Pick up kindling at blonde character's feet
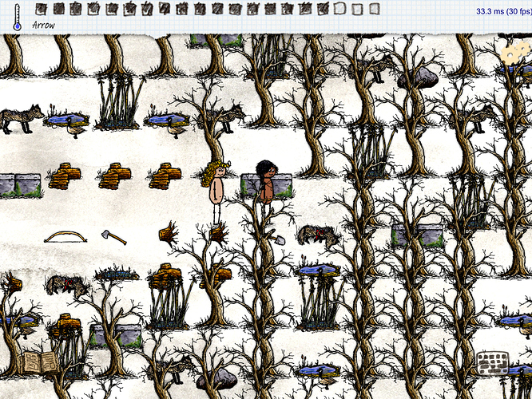Viewport: 532px width, 399px height. click(x=219, y=234)
